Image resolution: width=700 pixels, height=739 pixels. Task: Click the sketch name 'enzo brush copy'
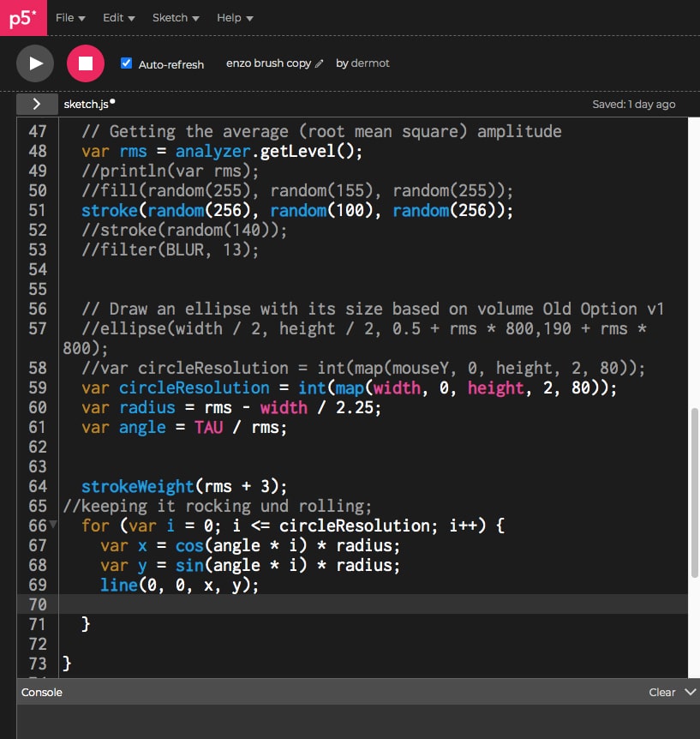point(268,63)
